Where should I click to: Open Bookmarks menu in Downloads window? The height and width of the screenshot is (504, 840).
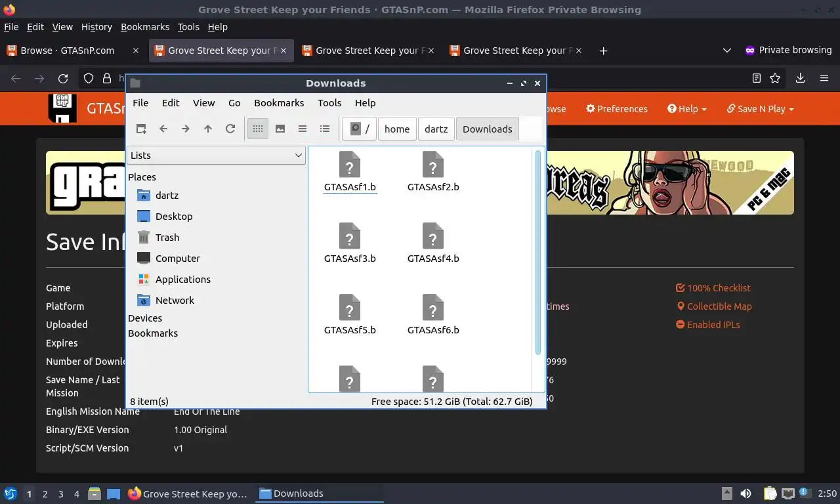pyautogui.click(x=279, y=103)
